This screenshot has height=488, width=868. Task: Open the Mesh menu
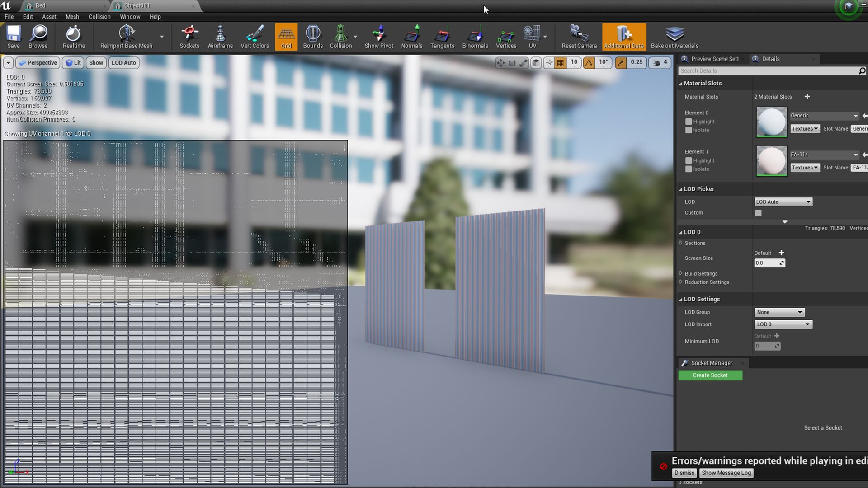(x=72, y=17)
